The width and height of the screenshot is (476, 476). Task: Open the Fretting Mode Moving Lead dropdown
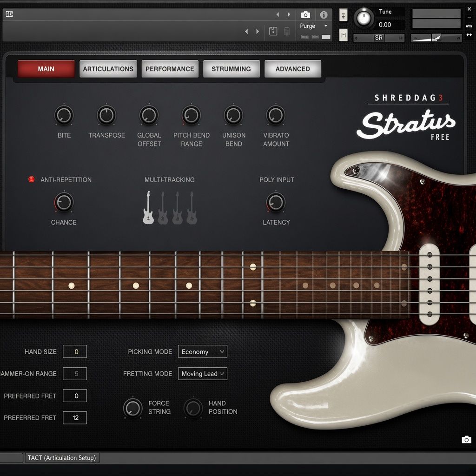point(203,374)
